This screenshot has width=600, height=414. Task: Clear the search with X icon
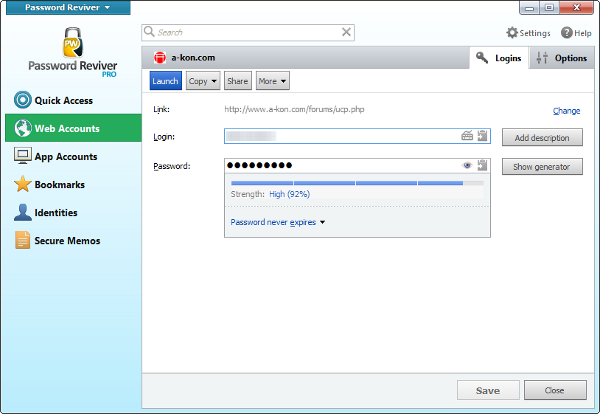[346, 32]
